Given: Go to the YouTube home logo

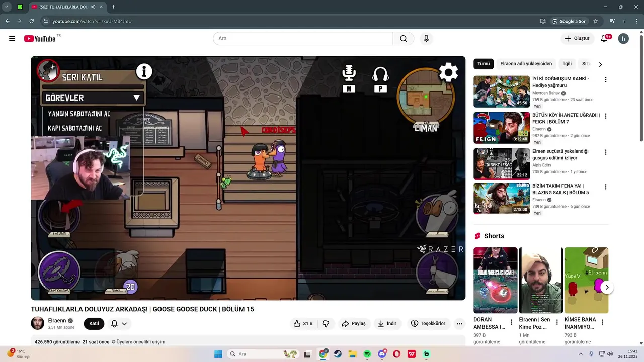Looking at the screenshot, I should point(40,39).
